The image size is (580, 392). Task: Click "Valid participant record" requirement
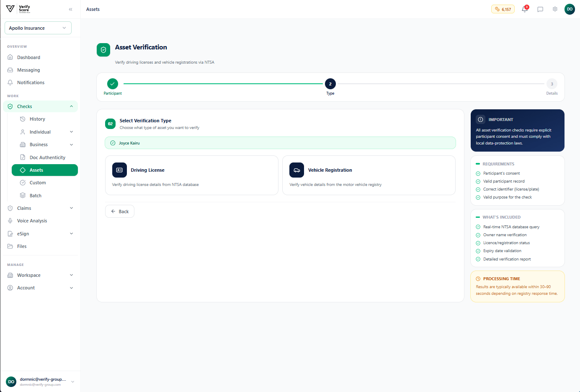[504, 181]
